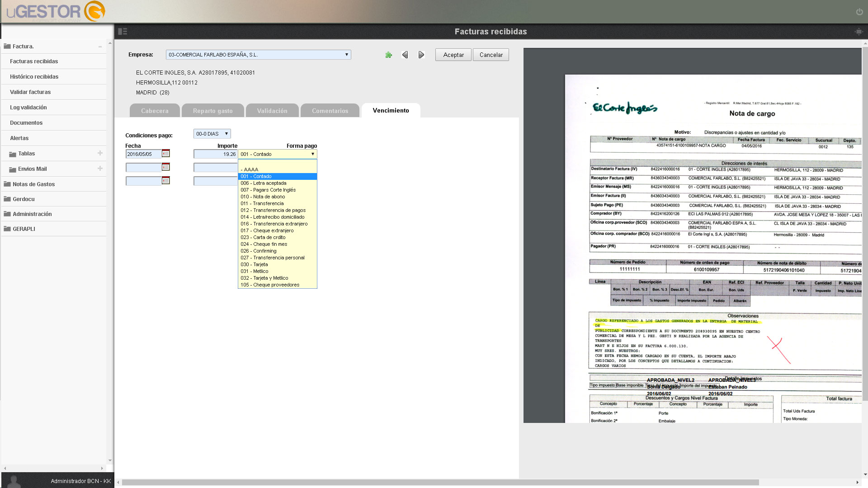
Task: Open Facturas recibidas in sidebar
Action: (54, 61)
